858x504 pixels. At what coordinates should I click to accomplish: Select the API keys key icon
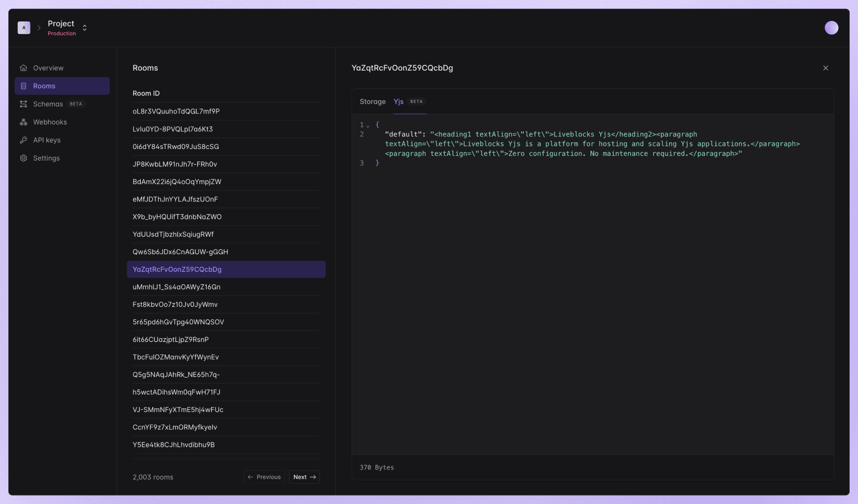point(23,140)
